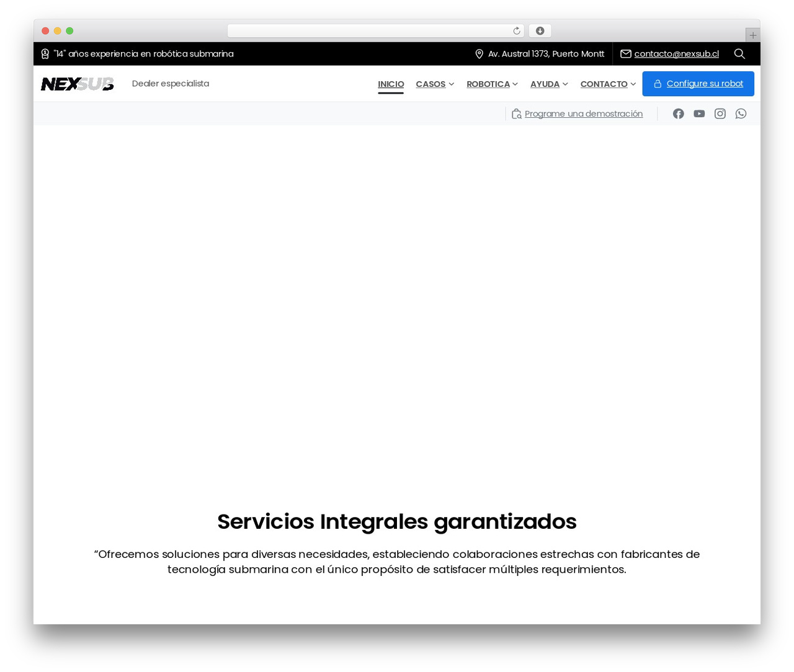Click the Configure su robot button
This screenshot has height=672, width=794.
698,84
